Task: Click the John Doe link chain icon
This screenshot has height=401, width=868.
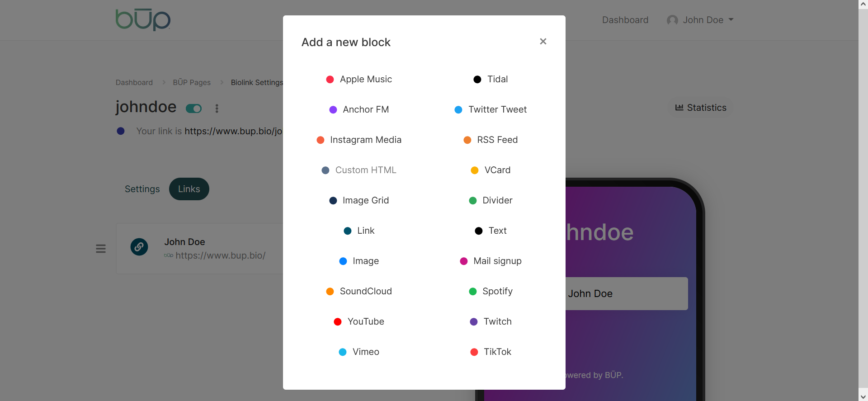Action: 139,247
